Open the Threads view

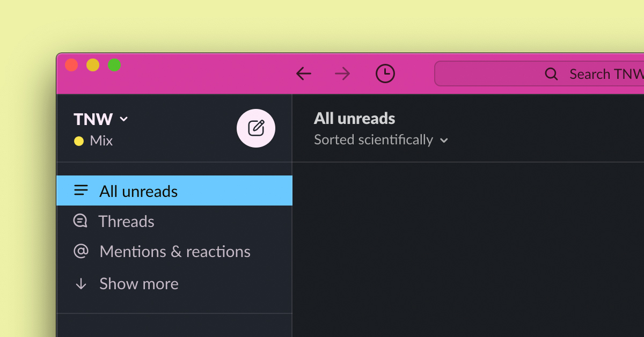(126, 221)
